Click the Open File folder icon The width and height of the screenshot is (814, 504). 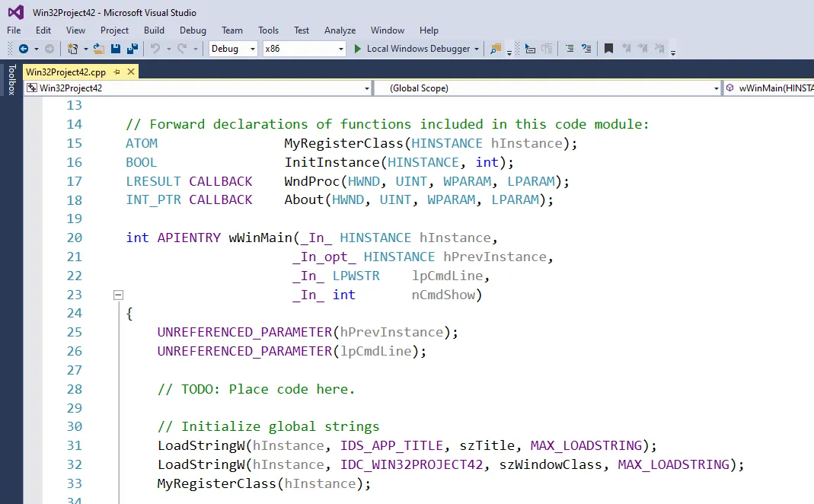click(99, 49)
